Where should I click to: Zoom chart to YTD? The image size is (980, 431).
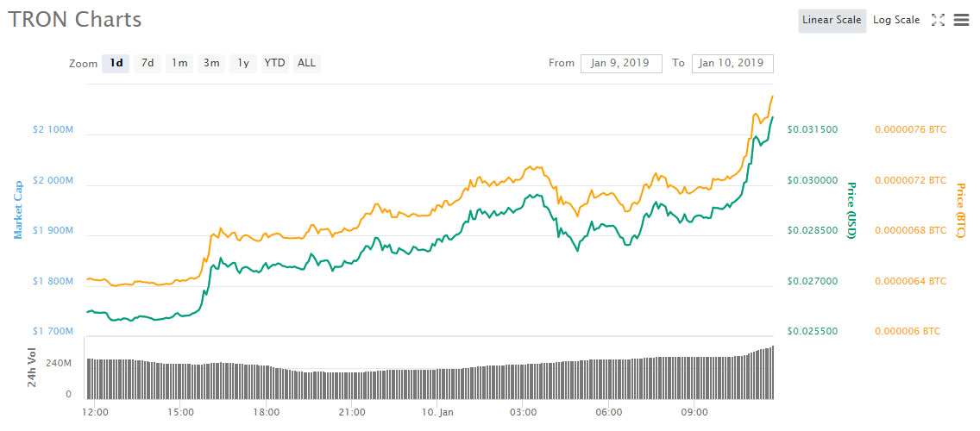[274, 63]
